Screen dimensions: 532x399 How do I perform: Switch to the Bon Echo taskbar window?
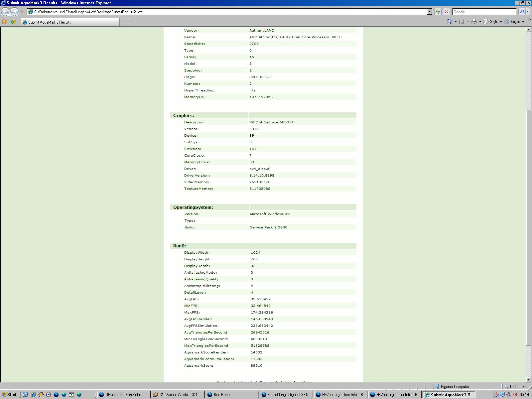[232, 395]
